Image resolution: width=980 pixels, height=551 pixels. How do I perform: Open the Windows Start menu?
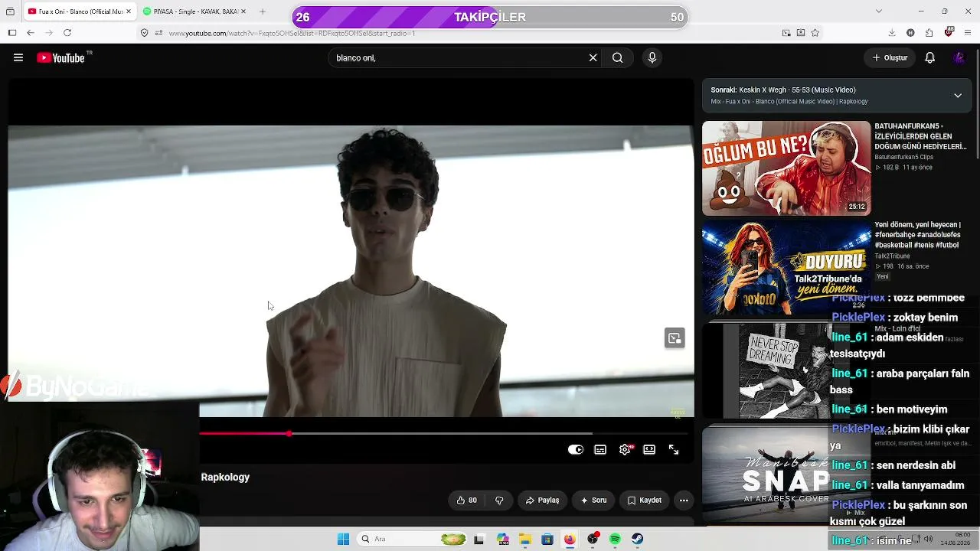343,540
